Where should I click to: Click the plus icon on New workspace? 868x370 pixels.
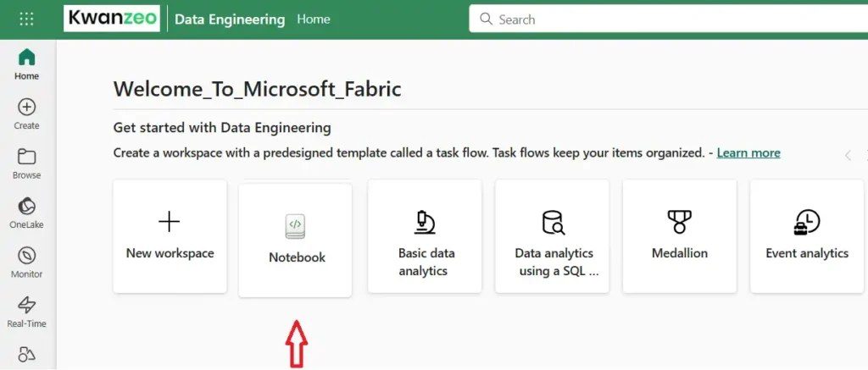click(170, 222)
